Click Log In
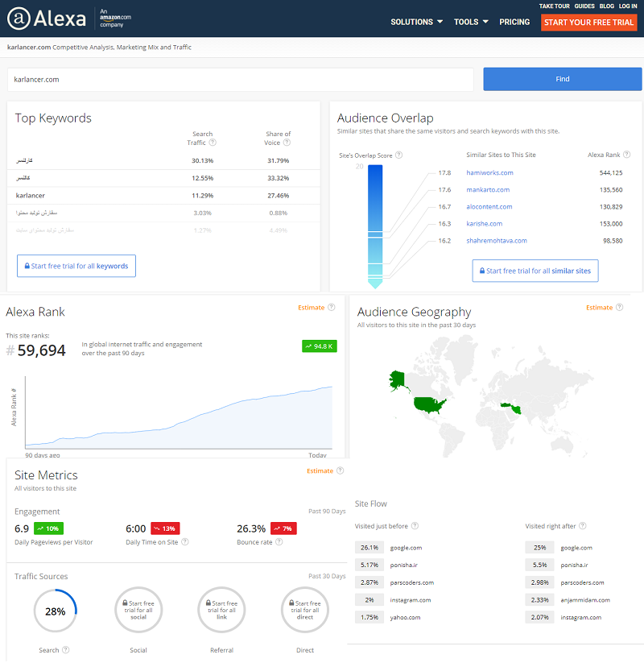The image size is (644, 667). [x=628, y=6]
